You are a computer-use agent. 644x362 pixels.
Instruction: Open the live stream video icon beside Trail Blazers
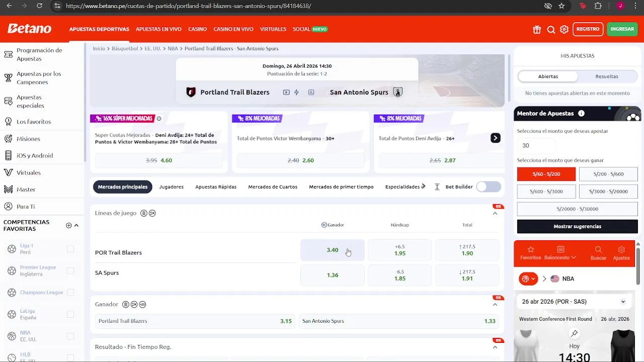tap(286, 92)
